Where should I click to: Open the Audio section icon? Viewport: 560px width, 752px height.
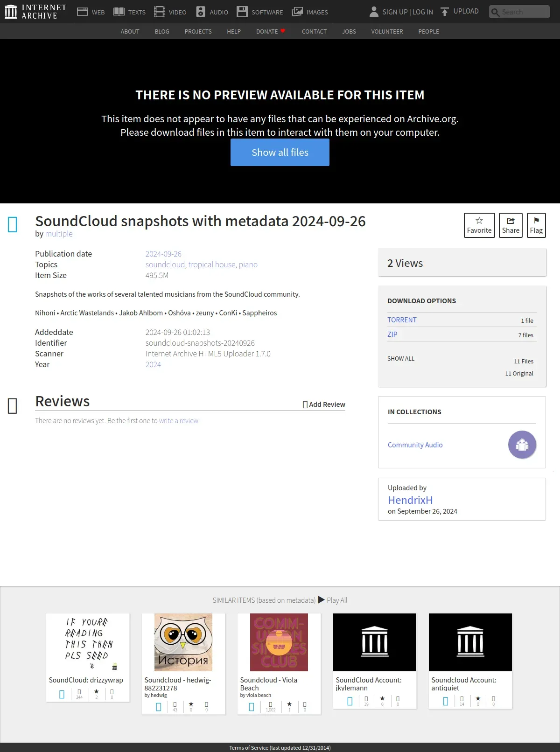coord(201,12)
